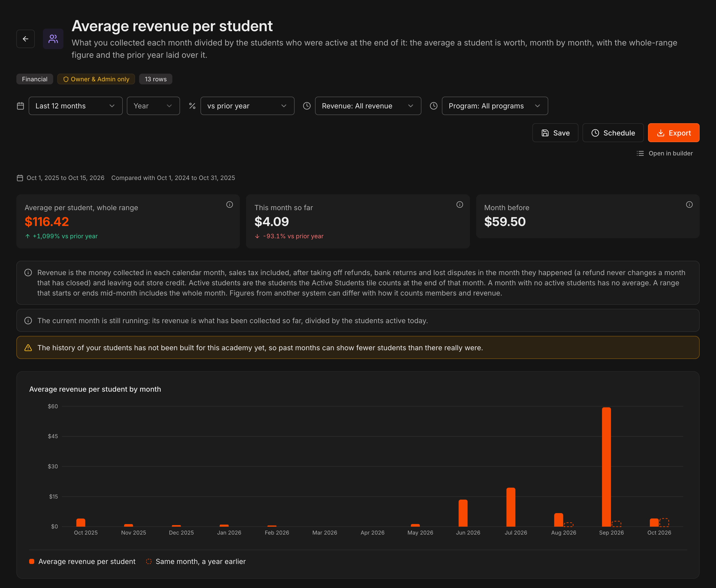Open the Revenue: All revenue dropdown
The height and width of the screenshot is (588, 716).
[x=368, y=106]
